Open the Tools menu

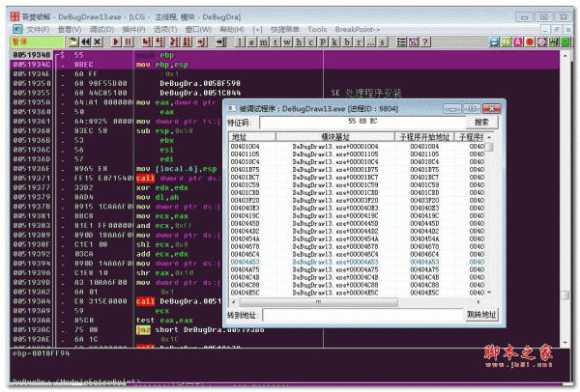[317, 29]
